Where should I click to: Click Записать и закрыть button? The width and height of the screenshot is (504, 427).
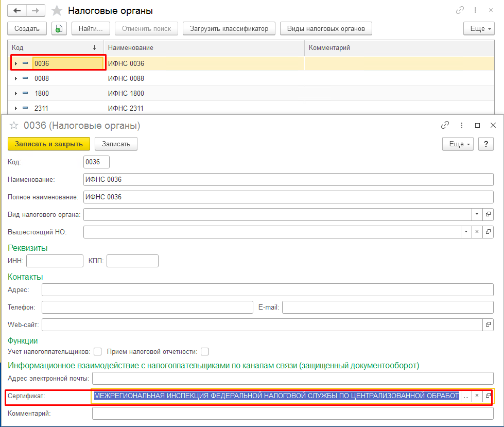49,144
